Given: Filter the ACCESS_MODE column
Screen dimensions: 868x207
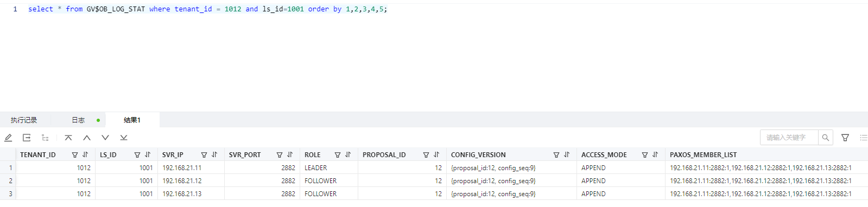Looking at the screenshot, I should click(x=645, y=155).
